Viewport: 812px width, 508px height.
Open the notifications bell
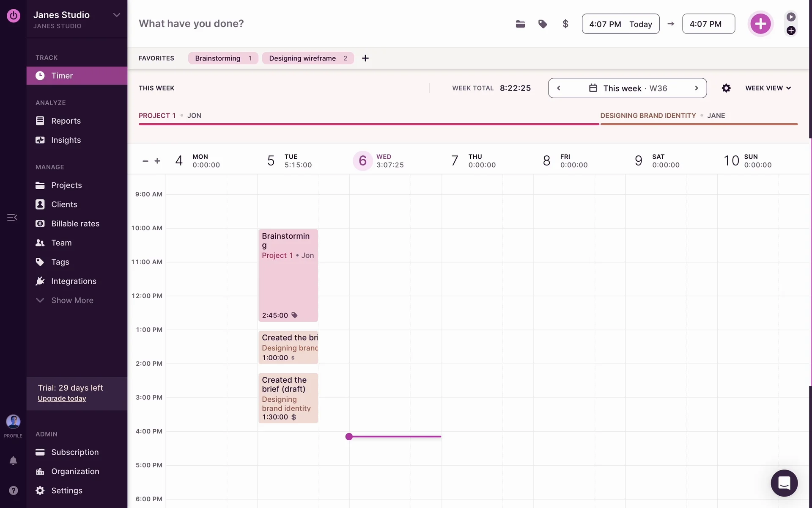[13, 461]
